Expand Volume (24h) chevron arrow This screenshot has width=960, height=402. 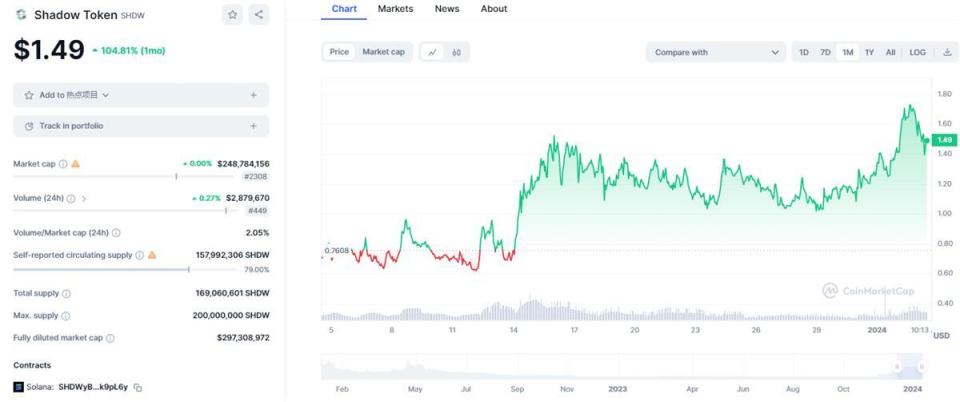[84, 199]
